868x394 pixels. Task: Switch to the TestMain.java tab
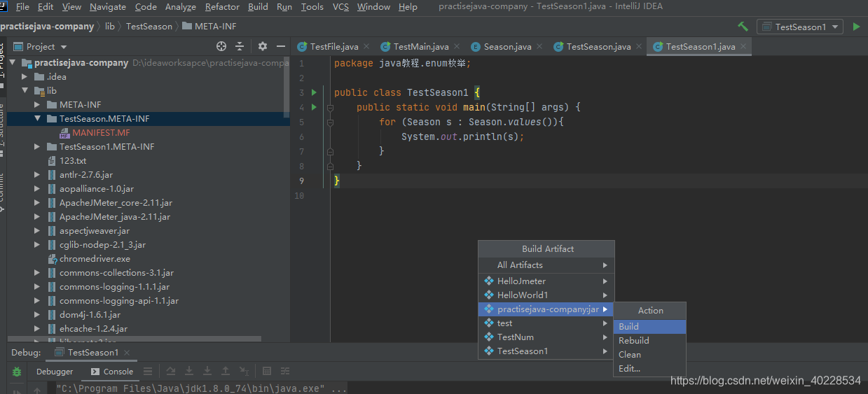[421, 47]
